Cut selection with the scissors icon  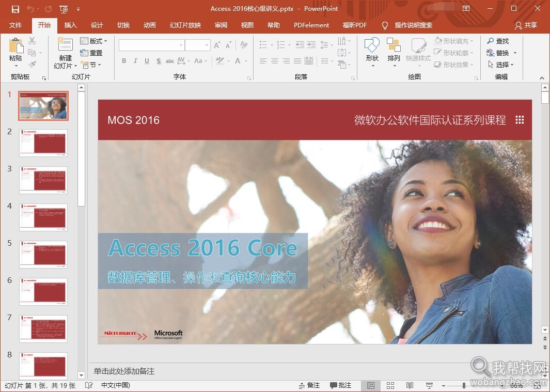pyautogui.click(x=32, y=41)
